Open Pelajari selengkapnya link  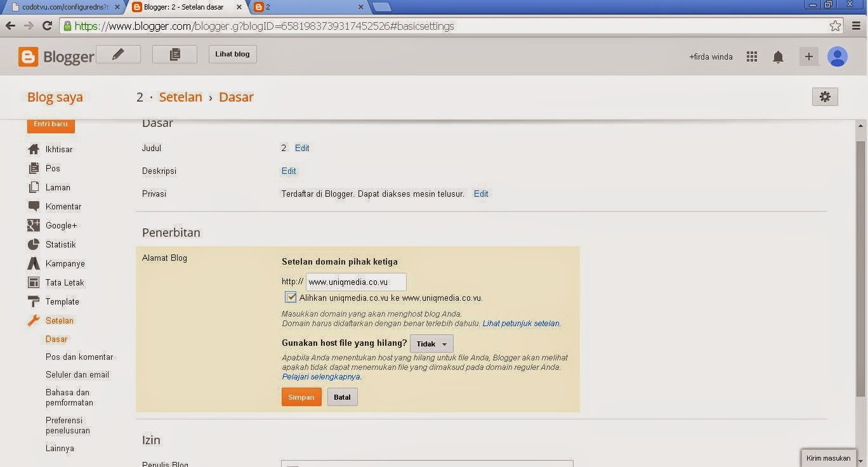(321, 376)
